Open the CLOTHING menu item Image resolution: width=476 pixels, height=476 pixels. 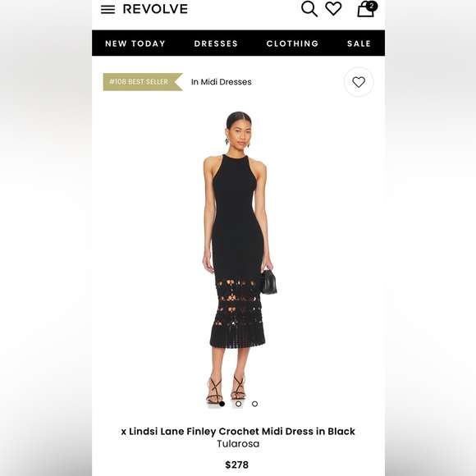[292, 43]
